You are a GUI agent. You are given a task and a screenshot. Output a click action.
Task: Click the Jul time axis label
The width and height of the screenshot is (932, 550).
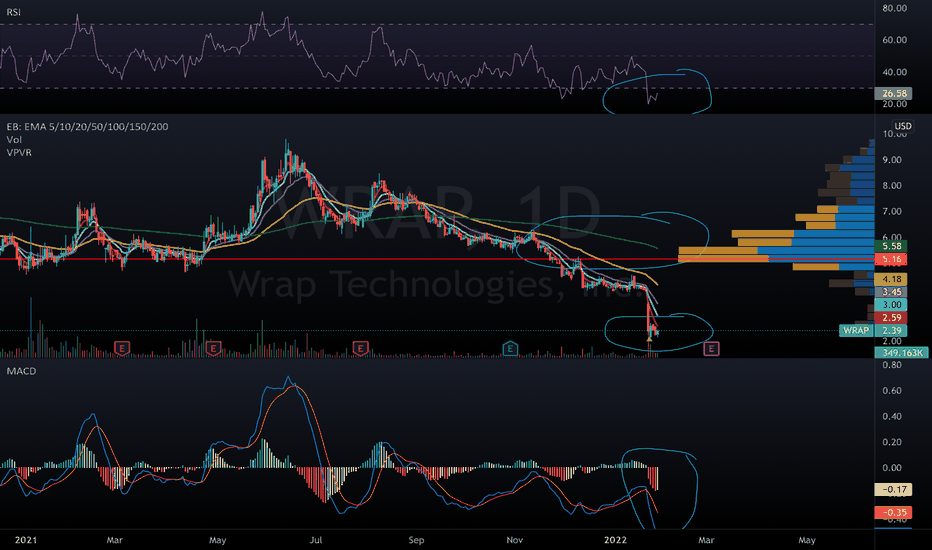click(316, 540)
